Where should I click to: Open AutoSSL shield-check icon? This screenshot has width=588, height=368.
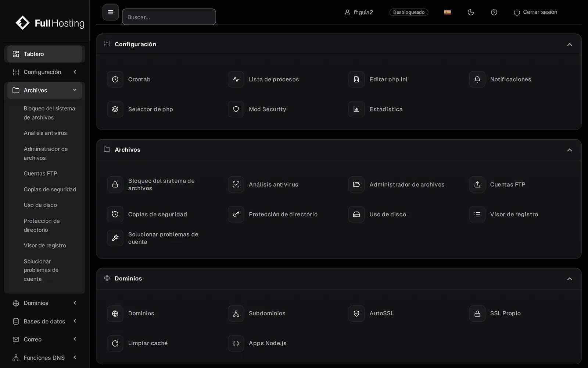[356, 314]
